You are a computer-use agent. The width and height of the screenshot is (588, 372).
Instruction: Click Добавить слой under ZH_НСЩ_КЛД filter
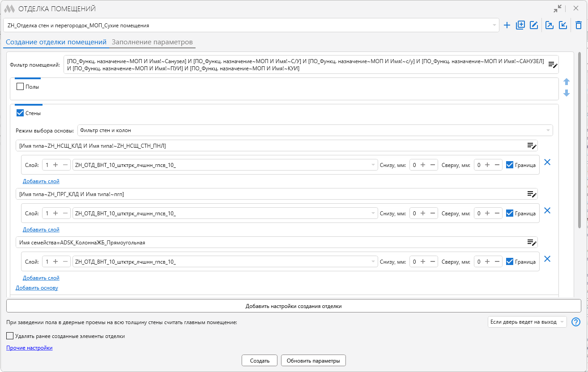pos(41,181)
